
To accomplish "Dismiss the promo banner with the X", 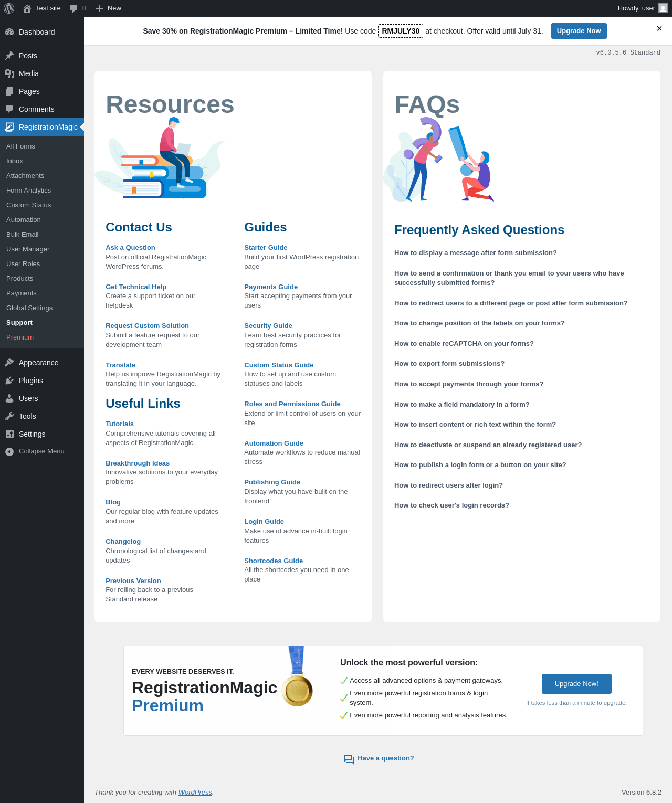I will [659, 29].
